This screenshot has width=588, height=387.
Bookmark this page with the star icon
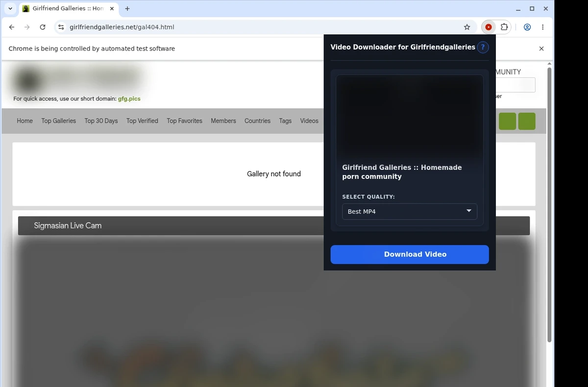coord(467,27)
